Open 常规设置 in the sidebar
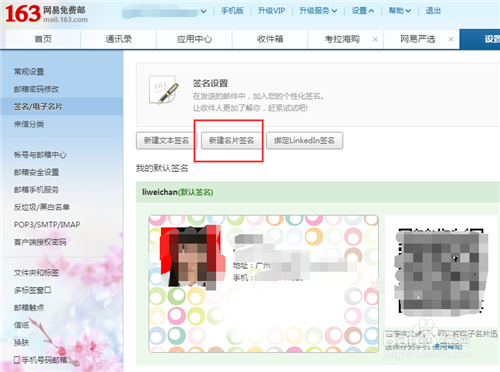 (29, 72)
